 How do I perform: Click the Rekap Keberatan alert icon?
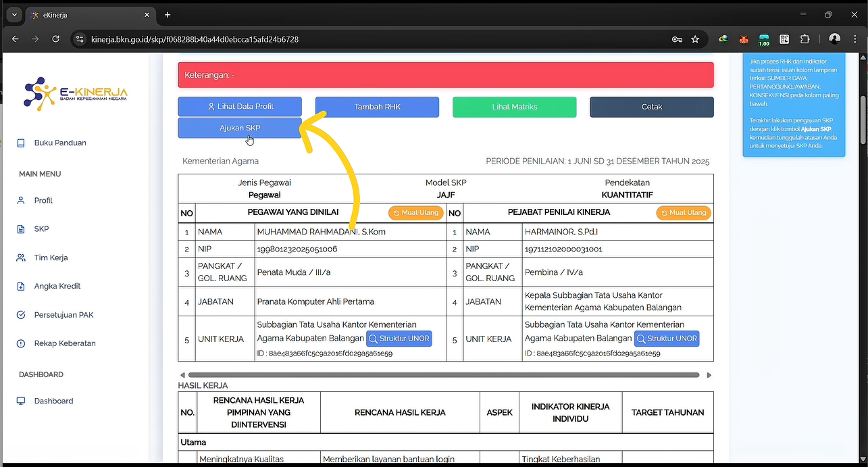21,344
